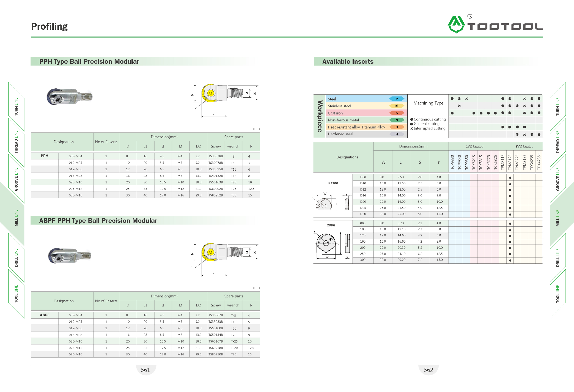Image resolution: width=574 pixels, height=392 pixels.
Task: Click the Heat resistant alloy, Titanium alloy row
Action: [367, 127]
